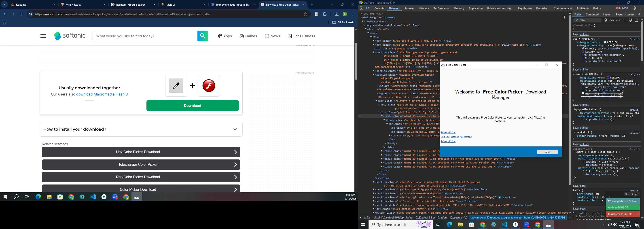View site information icon in address bar
This screenshot has width=644, height=229.
(x=30, y=14)
